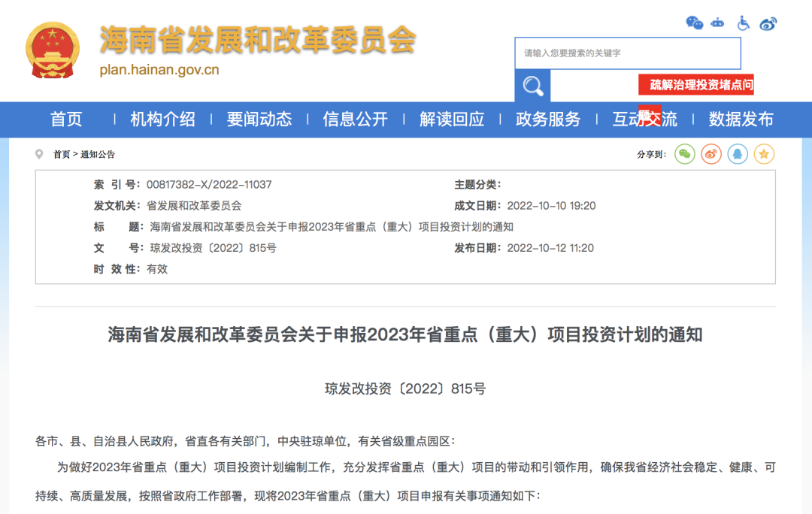Click inside the keyword search input field
This screenshot has width=812, height=514.
coord(628,53)
